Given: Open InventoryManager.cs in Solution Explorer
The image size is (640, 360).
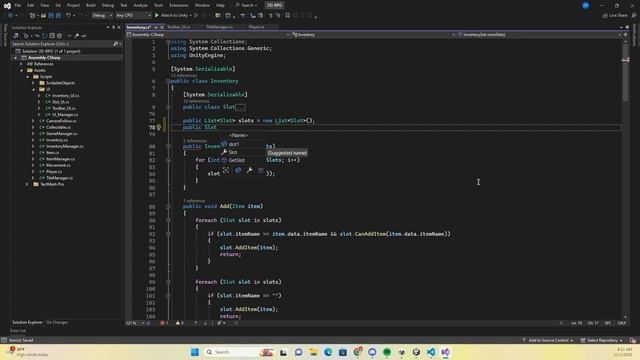Looking at the screenshot, I should coord(64,147).
